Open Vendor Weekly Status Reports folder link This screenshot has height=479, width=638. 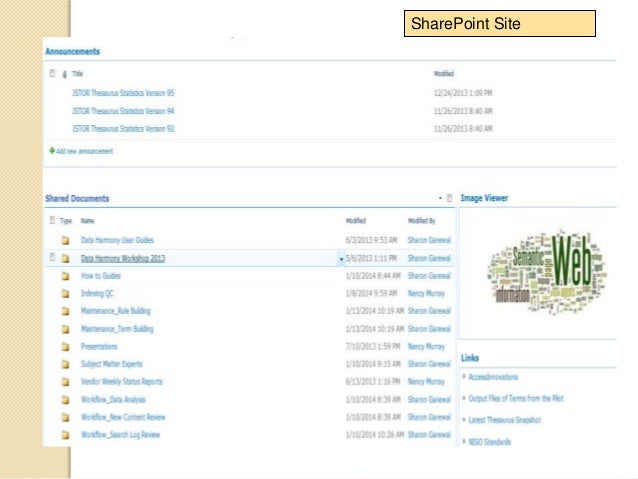pyautogui.click(x=122, y=381)
